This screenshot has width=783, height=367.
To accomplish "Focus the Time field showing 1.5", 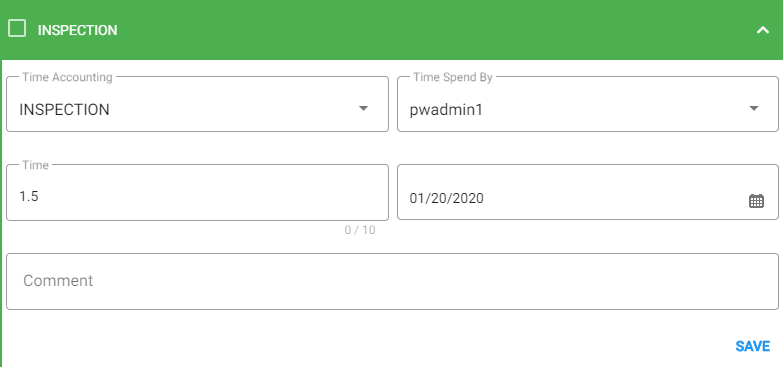I will click(197, 193).
